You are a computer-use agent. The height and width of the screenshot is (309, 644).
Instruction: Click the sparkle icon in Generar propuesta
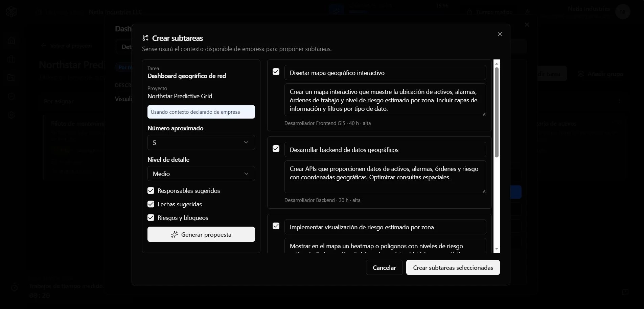pos(175,234)
